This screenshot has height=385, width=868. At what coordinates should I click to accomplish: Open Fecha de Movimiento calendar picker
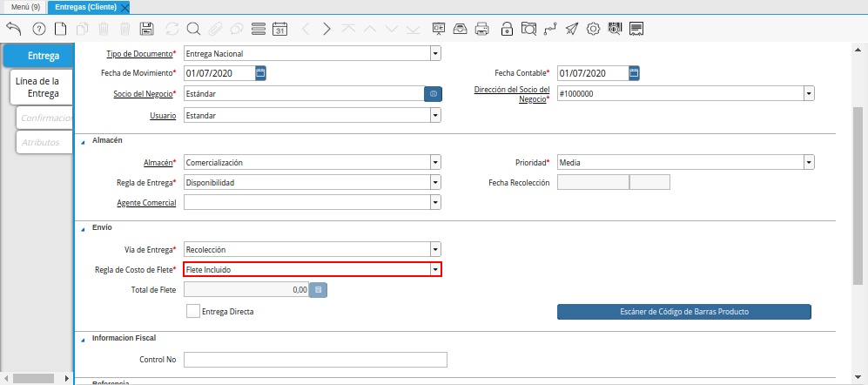[260, 73]
